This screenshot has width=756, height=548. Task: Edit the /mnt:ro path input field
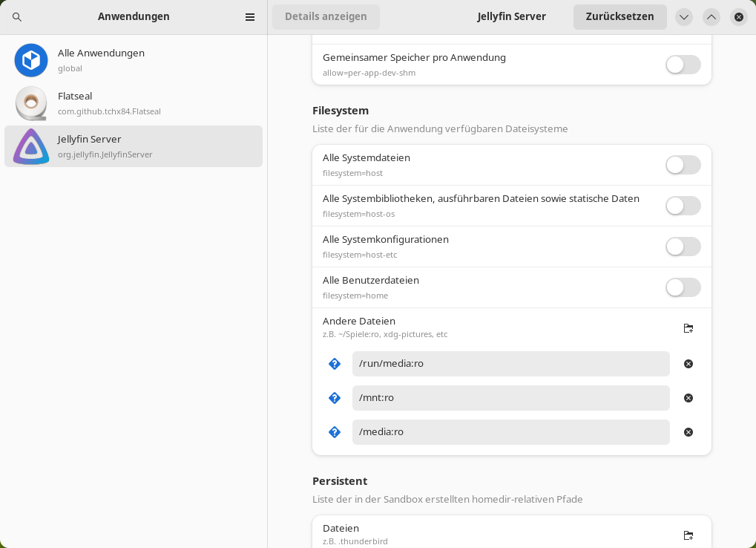coord(510,398)
